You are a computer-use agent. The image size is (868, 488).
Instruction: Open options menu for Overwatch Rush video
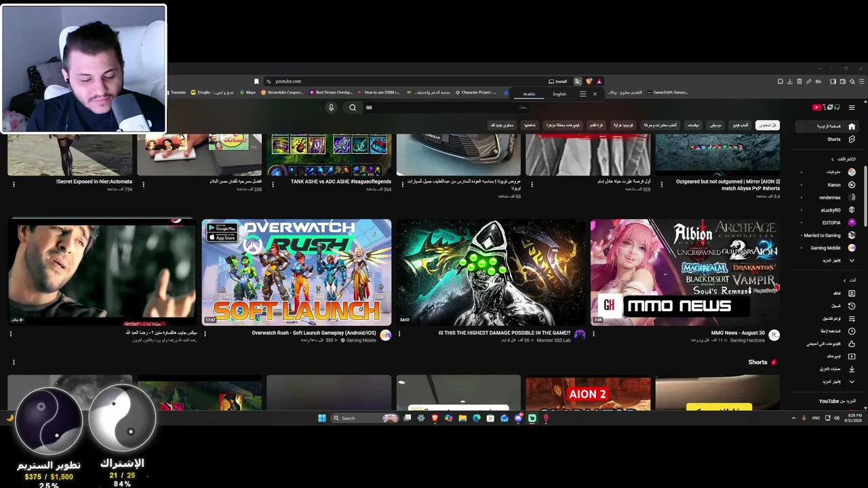click(x=205, y=333)
